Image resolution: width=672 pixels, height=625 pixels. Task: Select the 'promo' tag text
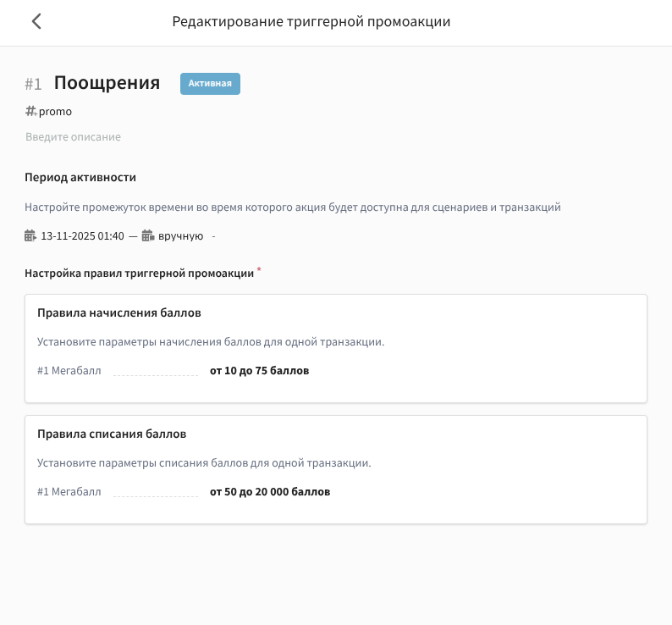tap(56, 112)
